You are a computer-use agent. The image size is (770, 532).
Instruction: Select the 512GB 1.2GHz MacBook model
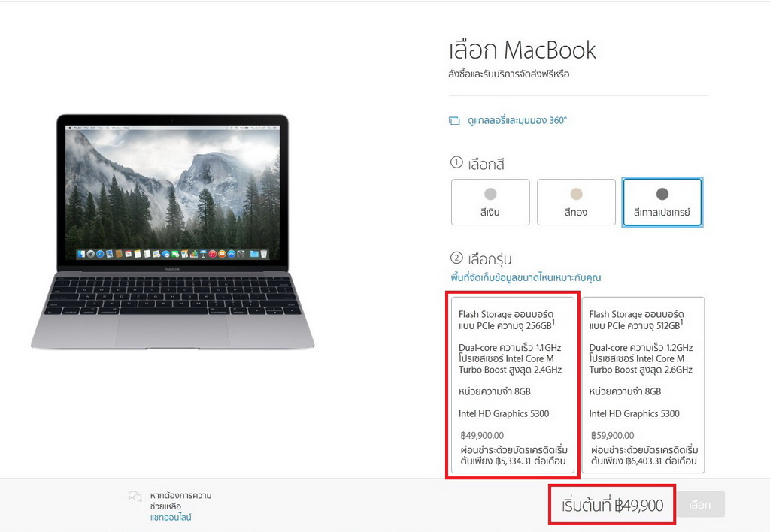(644, 385)
